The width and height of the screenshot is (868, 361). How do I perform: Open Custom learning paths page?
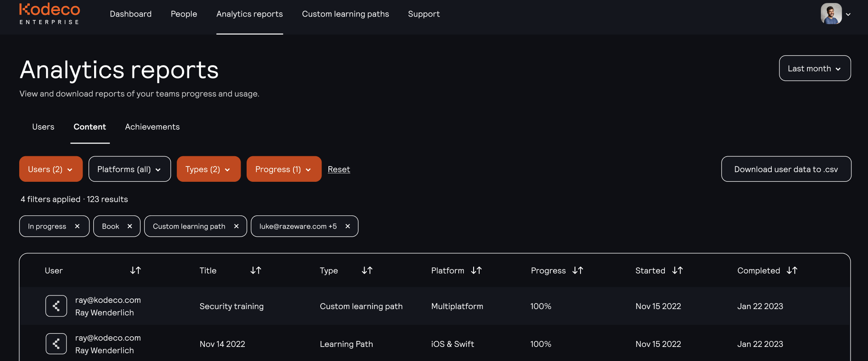345,14
